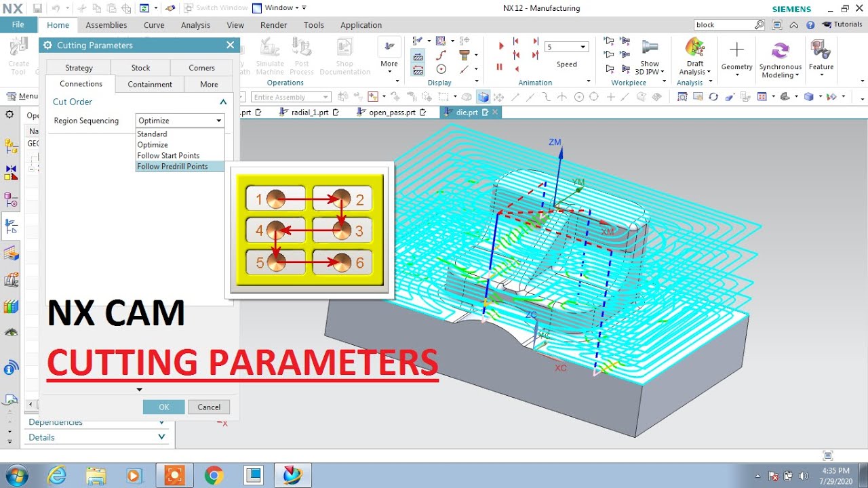Choose Optimize in Region Sequencing list
Viewport: 868px width, 488px height.
(180, 144)
